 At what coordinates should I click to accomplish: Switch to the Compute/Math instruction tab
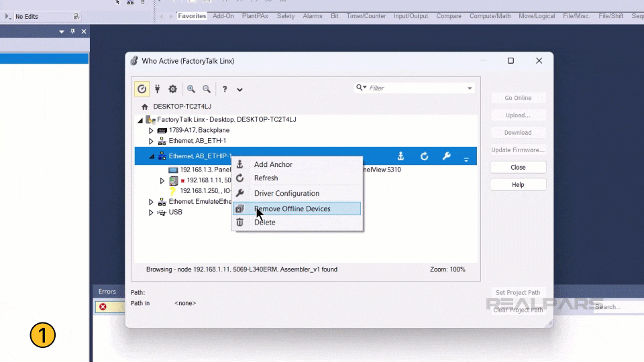point(490,16)
